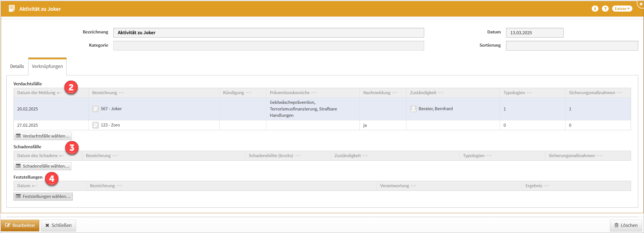Click the user avatar icon beside Berater, Bernhard
644x233 pixels.
pyautogui.click(x=413, y=109)
